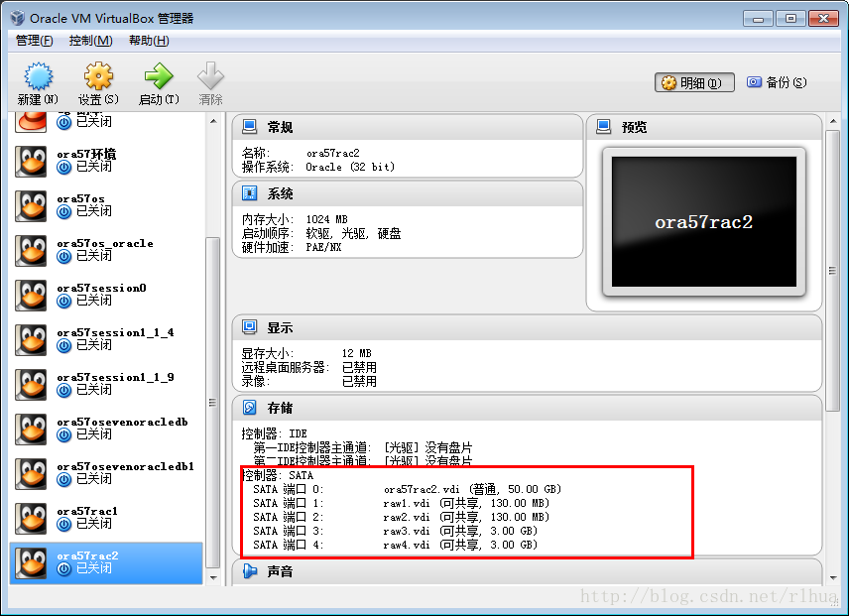Click penguin icon of ora57session1_1_9
849x616 pixels.
(31, 385)
